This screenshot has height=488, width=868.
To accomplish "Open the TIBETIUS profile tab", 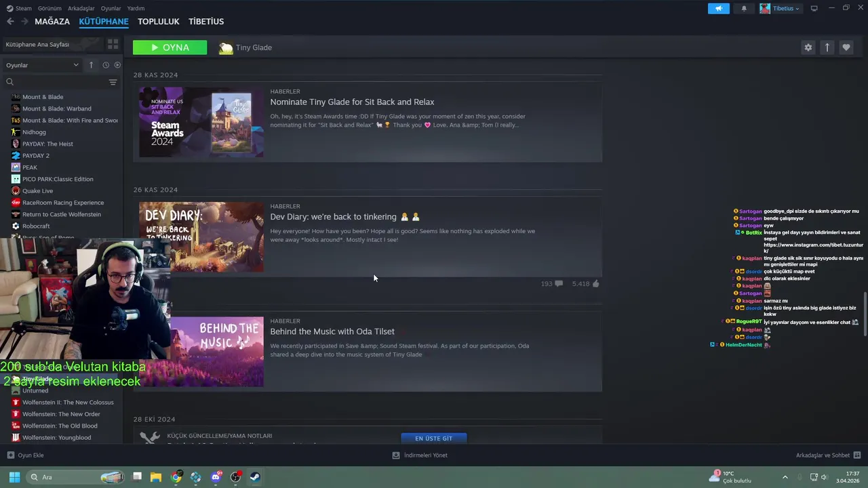I will click(206, 22).
